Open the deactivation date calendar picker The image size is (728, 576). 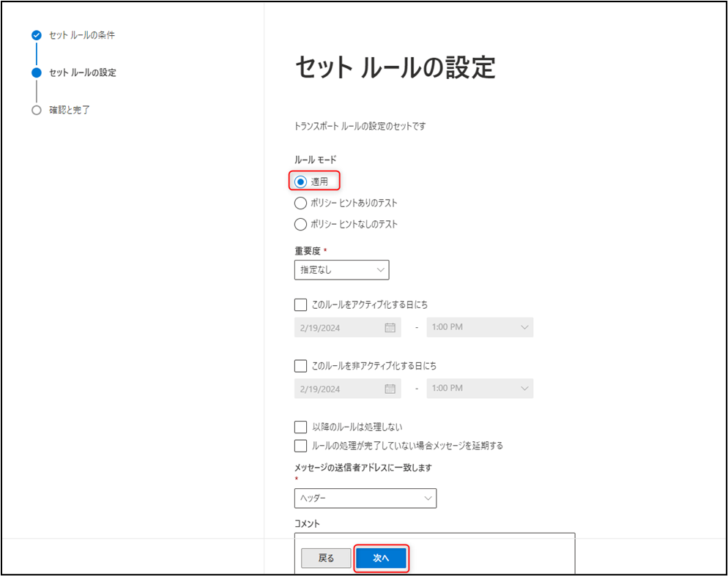tap(392, 389)
